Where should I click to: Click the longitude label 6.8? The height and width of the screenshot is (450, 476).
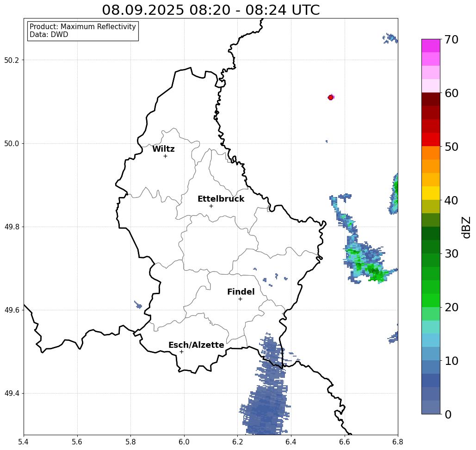coord(398,442)
